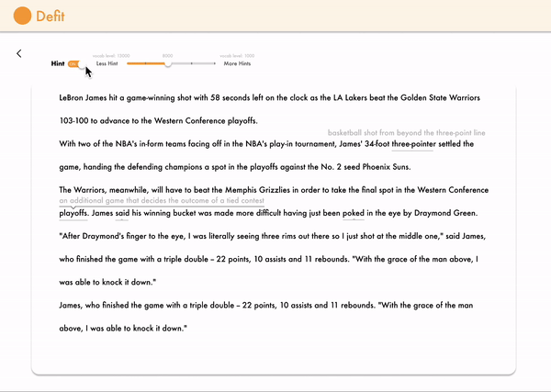551x392 pixels.
Task: Click the hint 'basketball shot from beyond the three-point line'
Action: 406,133
